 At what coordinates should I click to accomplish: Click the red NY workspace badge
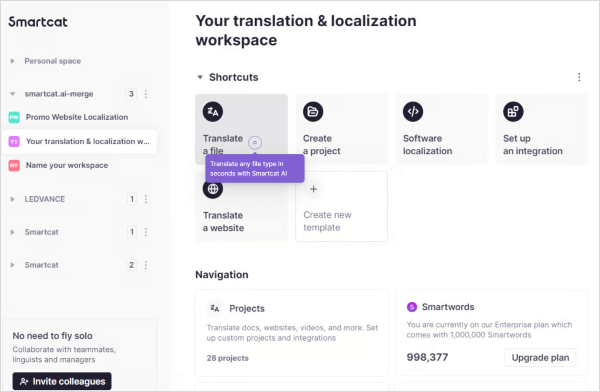tap(14, 165)
